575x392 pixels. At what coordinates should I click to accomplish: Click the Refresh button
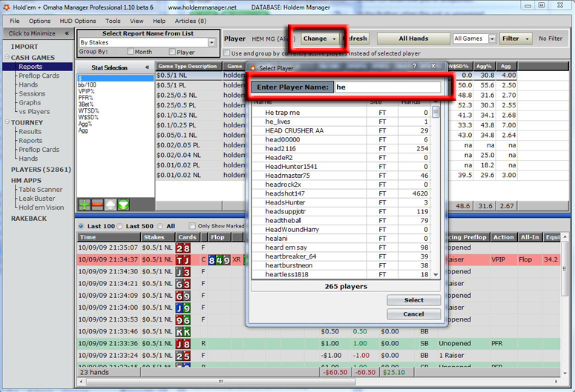click(x=355, y=39)
